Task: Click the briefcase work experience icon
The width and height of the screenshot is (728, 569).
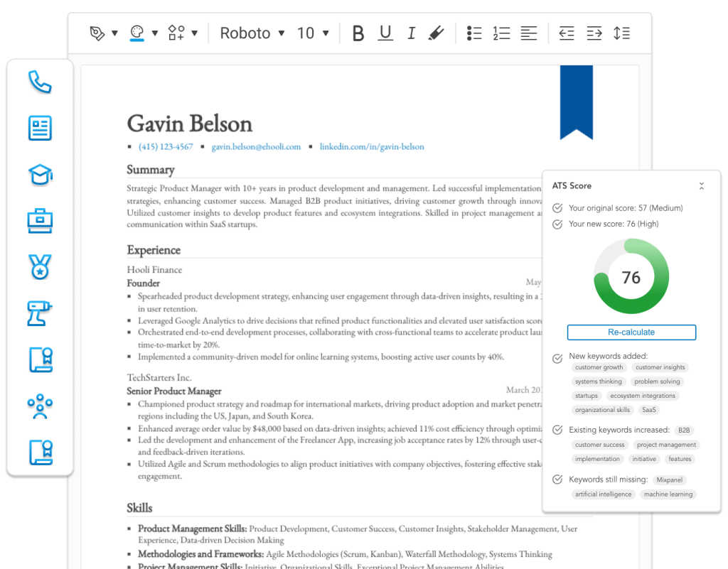Action: coord(39,221)
